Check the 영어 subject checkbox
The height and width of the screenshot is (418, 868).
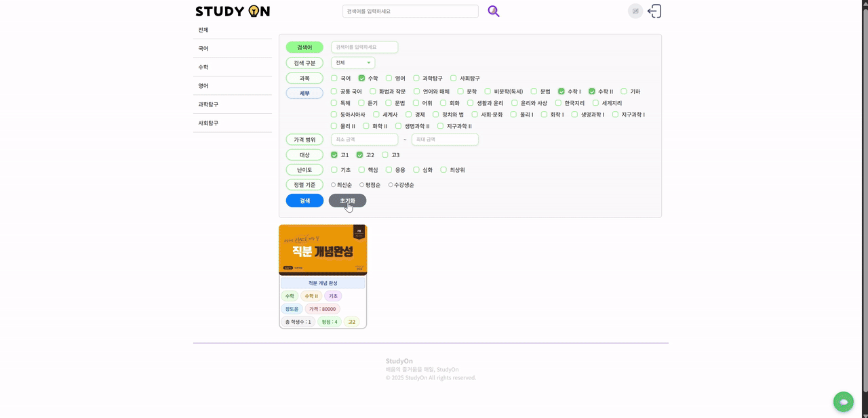click(389, 78)
